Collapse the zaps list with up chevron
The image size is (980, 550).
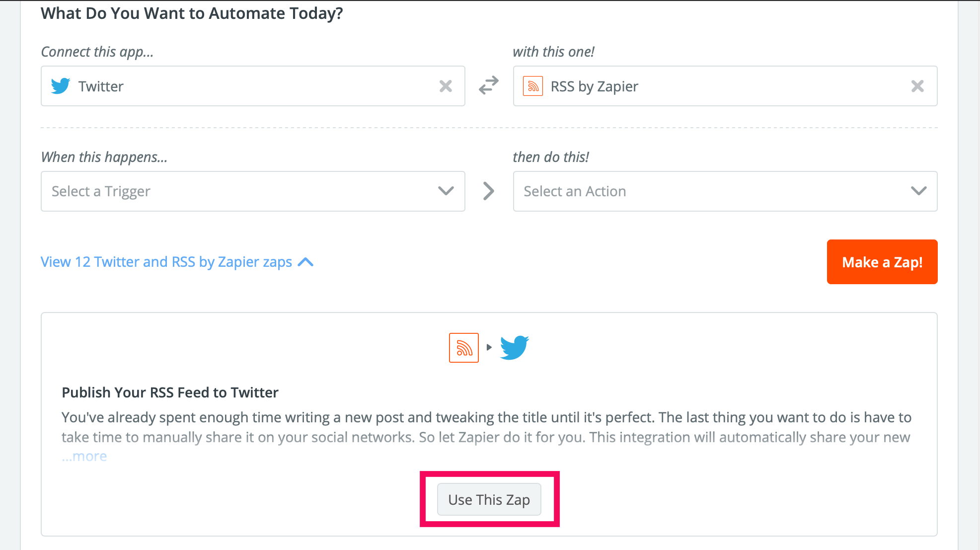click(x=305, y=262)
